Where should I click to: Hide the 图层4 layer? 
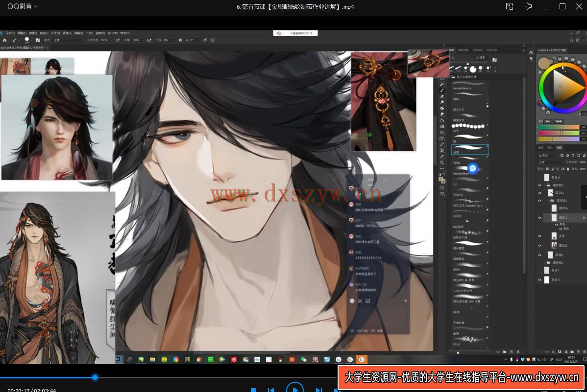pos(540,280)
